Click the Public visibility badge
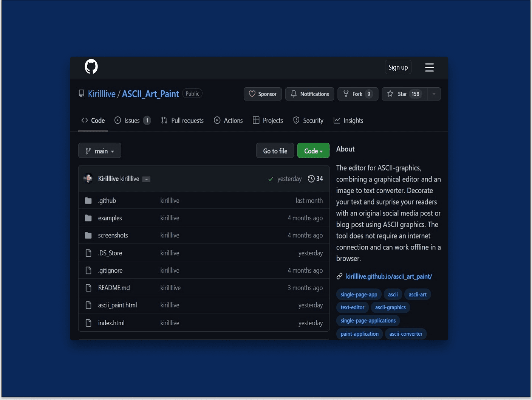 pyautogui.click(x=192, y=93)
